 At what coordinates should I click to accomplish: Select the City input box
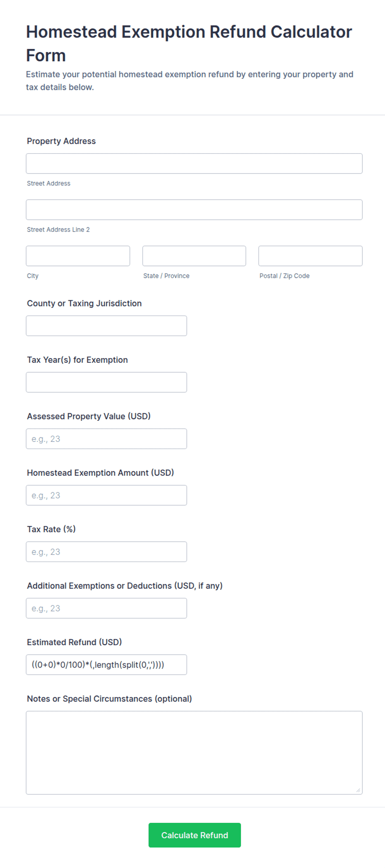point(78,256)
